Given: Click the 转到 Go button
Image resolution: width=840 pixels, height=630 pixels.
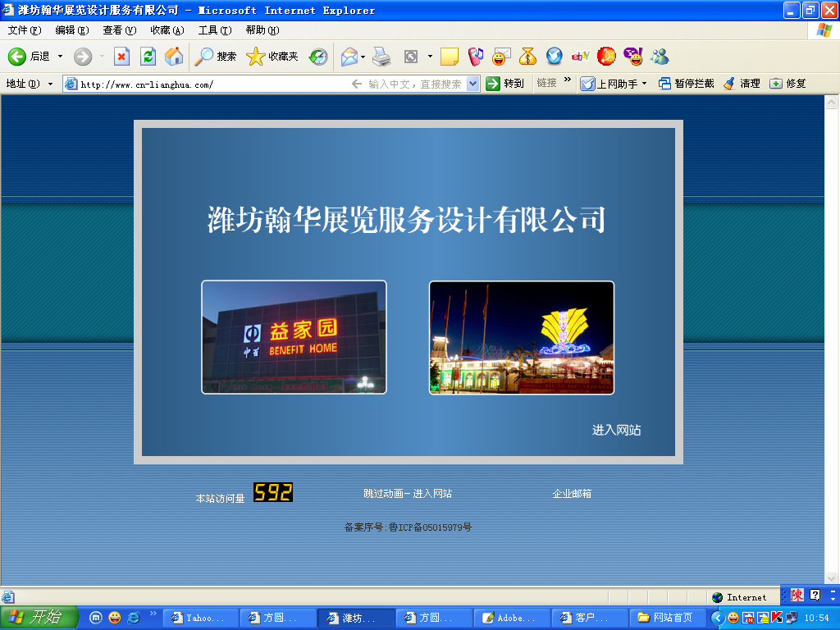Looking at the screenshot, I should [x=504, y=84].
